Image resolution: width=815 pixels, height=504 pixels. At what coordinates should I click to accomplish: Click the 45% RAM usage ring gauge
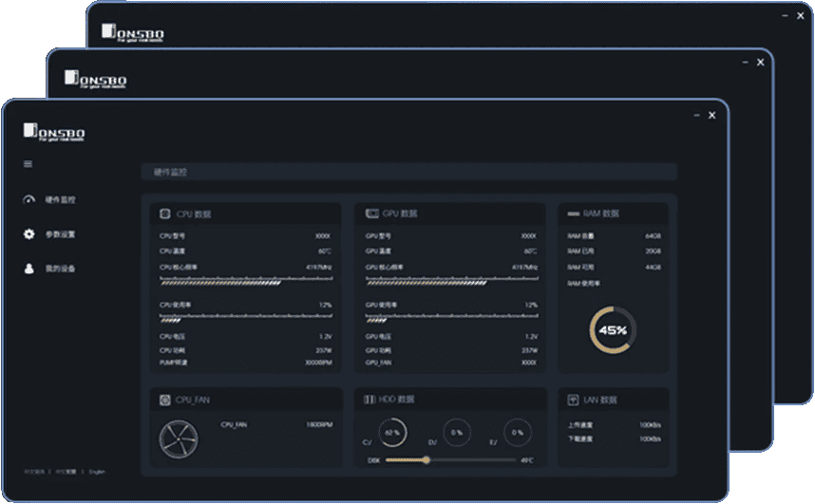coord(613,330)
